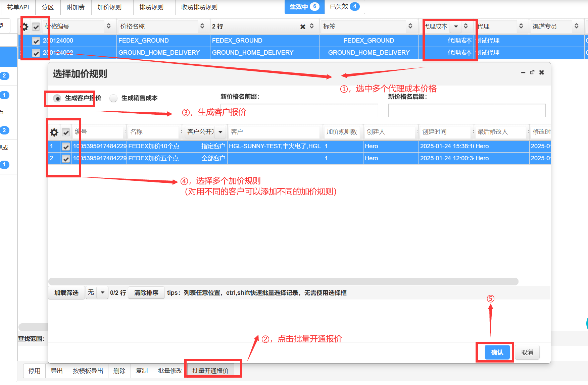Switch to 分区 tab

coord(48,7)
